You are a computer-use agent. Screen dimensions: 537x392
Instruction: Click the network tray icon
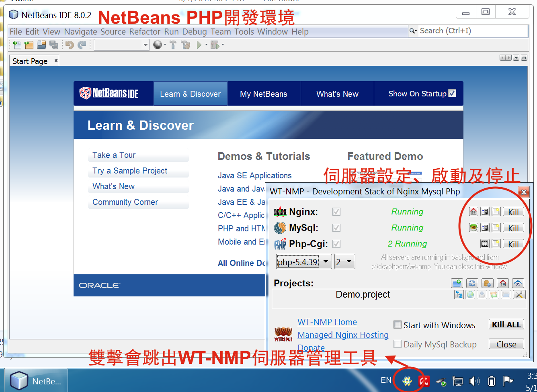pyautogui.click(x=457, y=381)
